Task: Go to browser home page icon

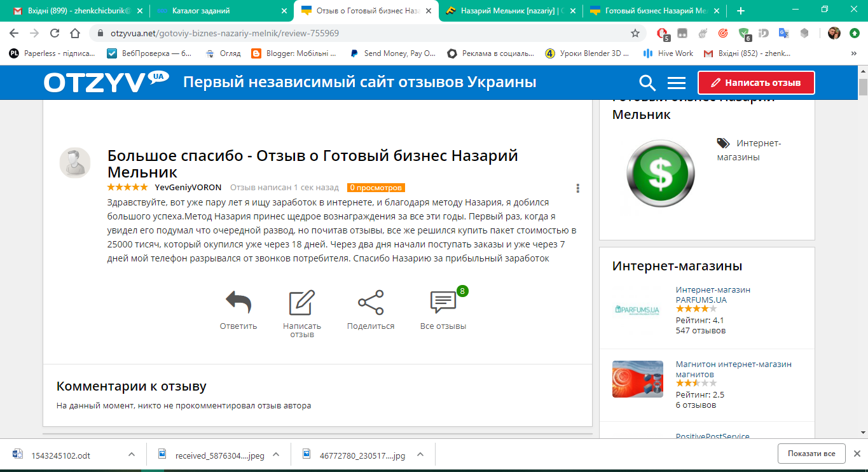Action: (75, 33)
